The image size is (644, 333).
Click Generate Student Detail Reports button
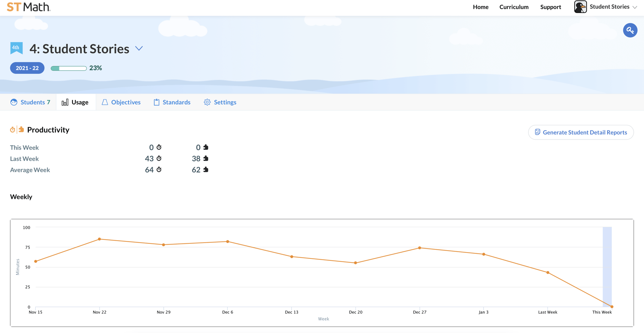(581, 132)
